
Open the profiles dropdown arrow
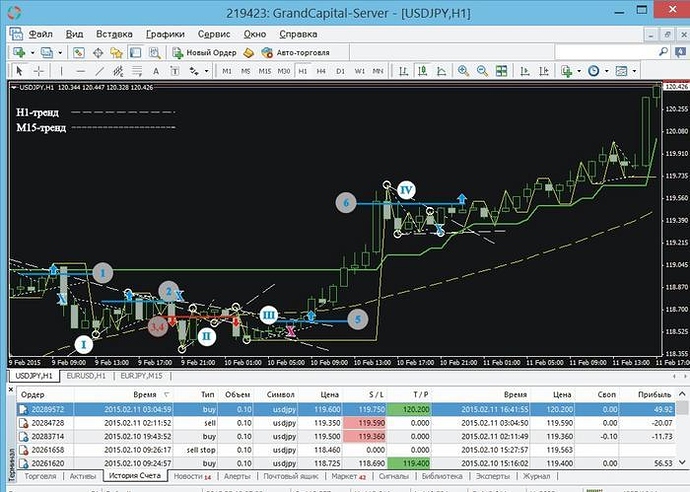click(x=59, y=52)
